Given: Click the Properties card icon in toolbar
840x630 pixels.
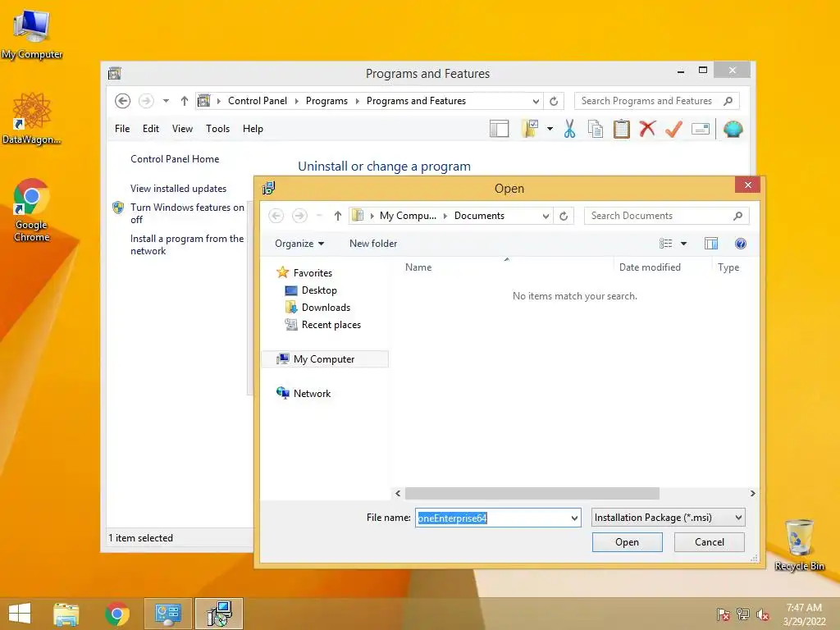Looking at the screenshot, I should tap(701, 129).
